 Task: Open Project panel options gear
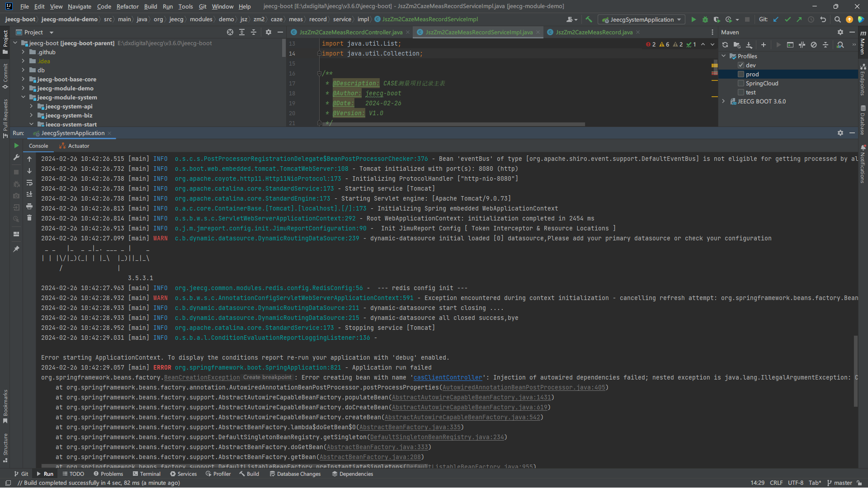click(269, 32)
